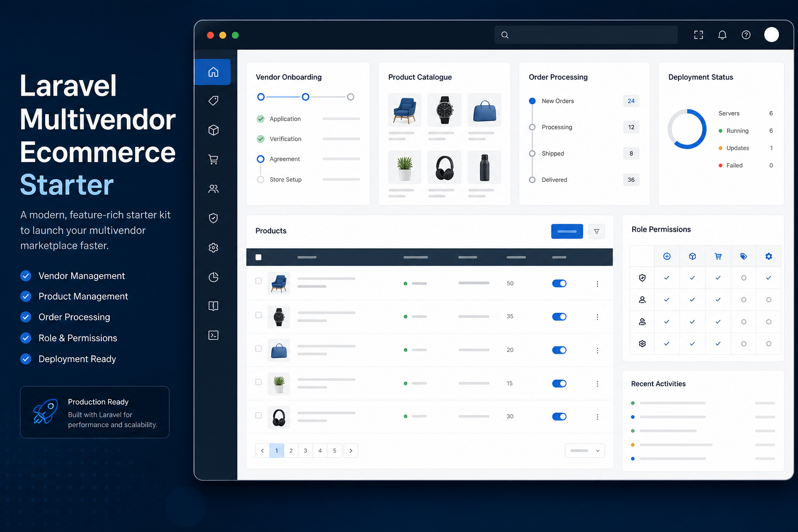798x532 pixels.
Task: Click the Deployment Status progress ring
Action: point(687,129)
